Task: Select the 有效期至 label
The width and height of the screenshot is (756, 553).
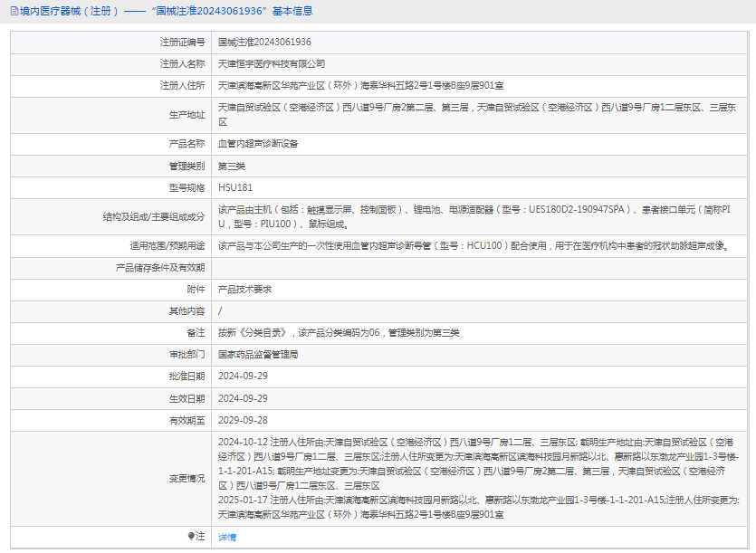Action: [x=187, y=421]
